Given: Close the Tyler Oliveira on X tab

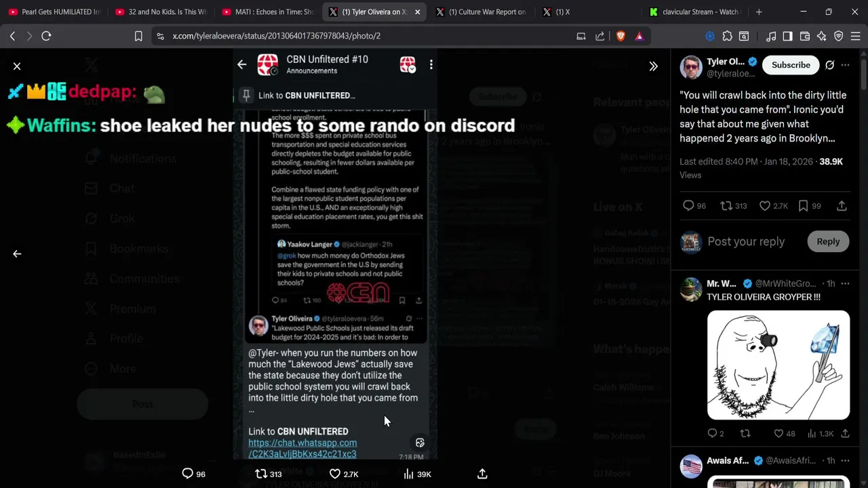Looking at the screenshot, I should tap(418, 12).
